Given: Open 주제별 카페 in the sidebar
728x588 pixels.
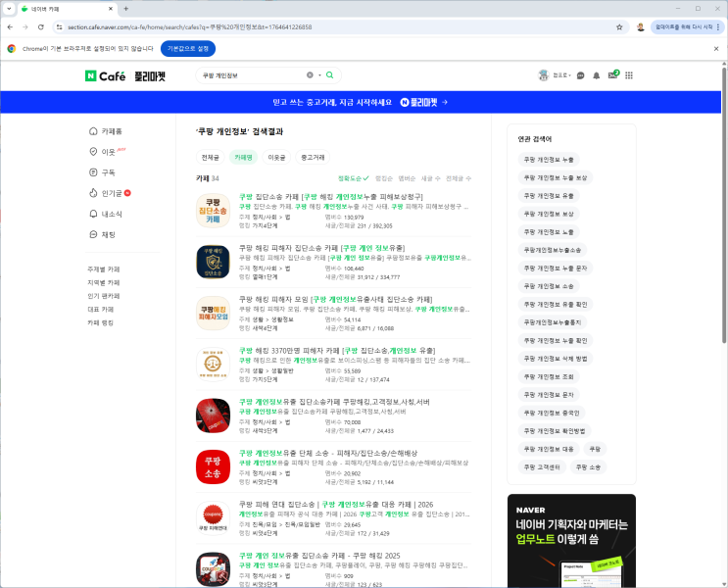Looking at the screenshot, I should 104,269.
